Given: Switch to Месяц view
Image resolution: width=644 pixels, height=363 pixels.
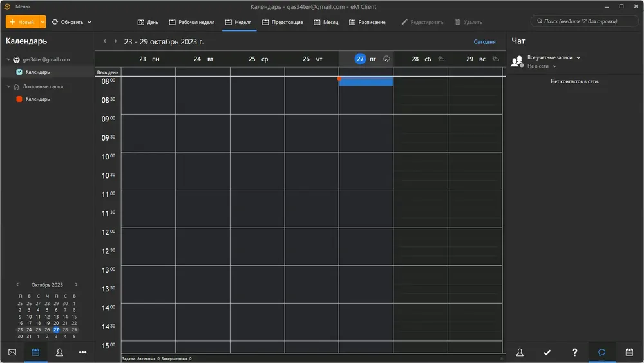Looking at the screenshot, I should (326, 22).
